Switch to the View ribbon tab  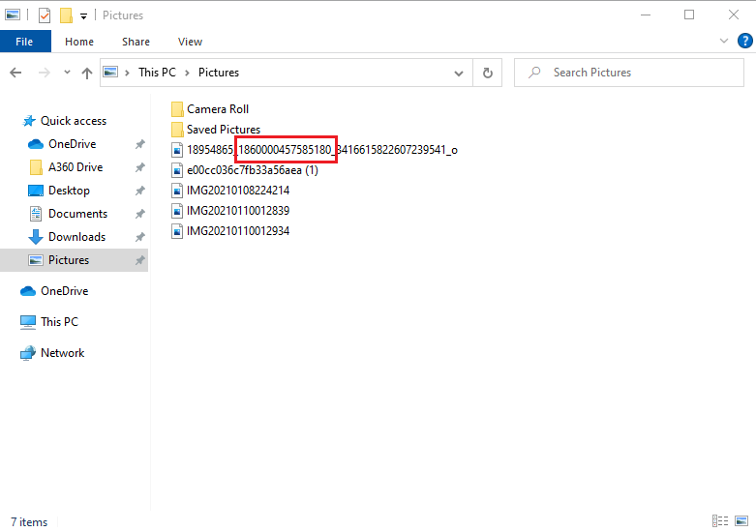190,42
